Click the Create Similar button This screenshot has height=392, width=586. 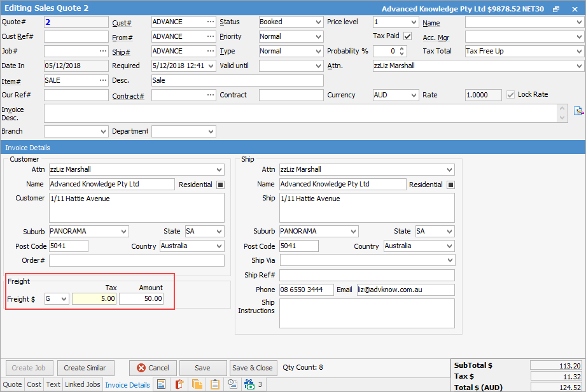click(x=85, y=368)
